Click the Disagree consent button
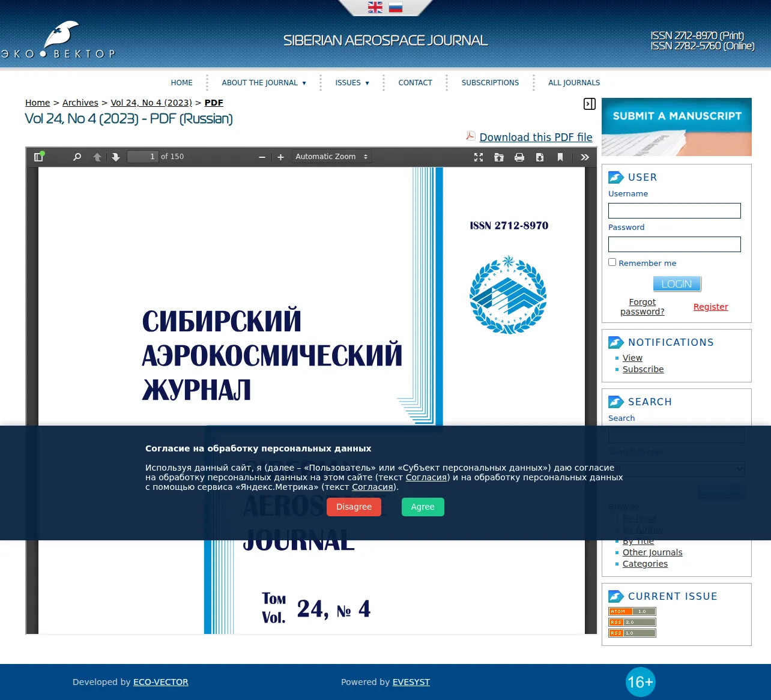This screenshot has width=771, height=700. tap(354, 507)
